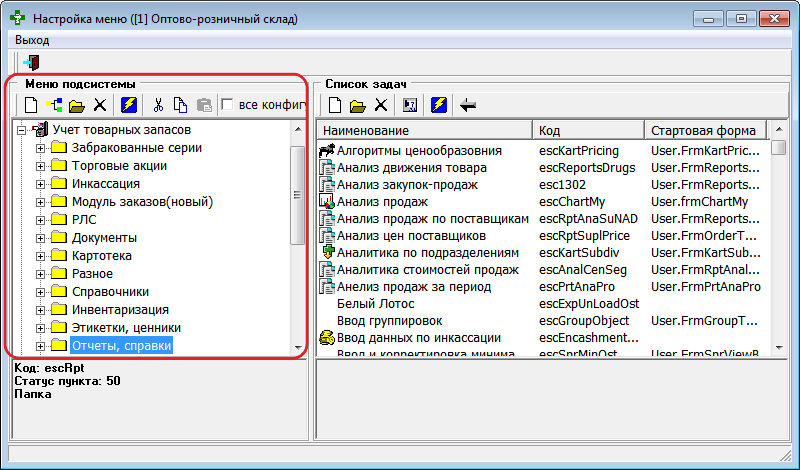The height and width of the screenshot is (470, 800).
Task: Click lightning icon in Список задач toolbar
Action: tap(439, 104)
